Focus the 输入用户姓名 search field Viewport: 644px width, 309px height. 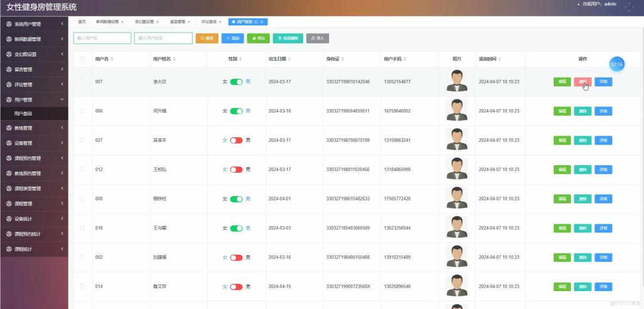click(164, 38)
